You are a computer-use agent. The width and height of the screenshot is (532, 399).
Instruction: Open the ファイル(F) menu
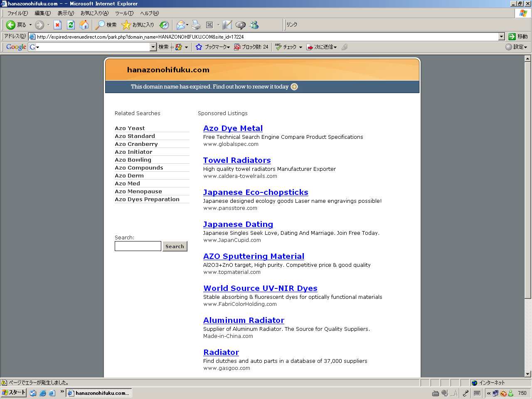pos(17,13)
